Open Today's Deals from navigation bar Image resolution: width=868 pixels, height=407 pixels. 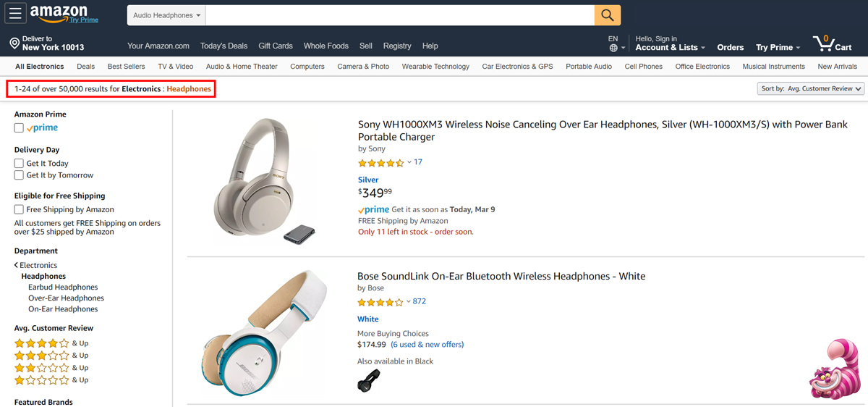[x=224, y=46]
